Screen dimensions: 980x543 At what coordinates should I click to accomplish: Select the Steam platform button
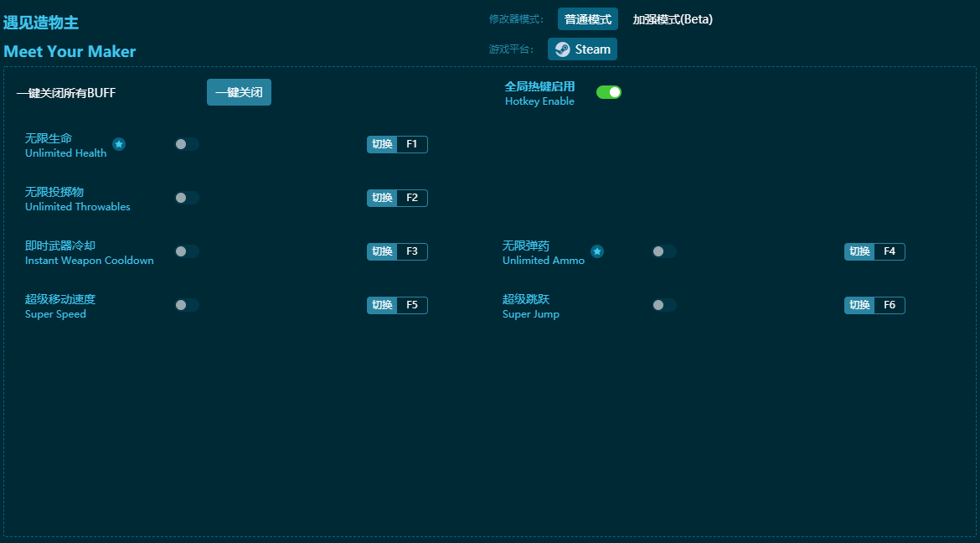pyautogui.click(x=582, y=49)
